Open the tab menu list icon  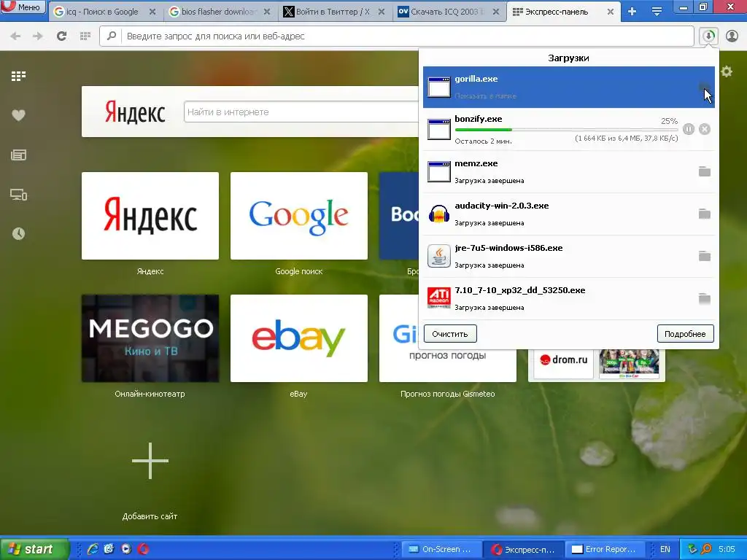point(657,12)
